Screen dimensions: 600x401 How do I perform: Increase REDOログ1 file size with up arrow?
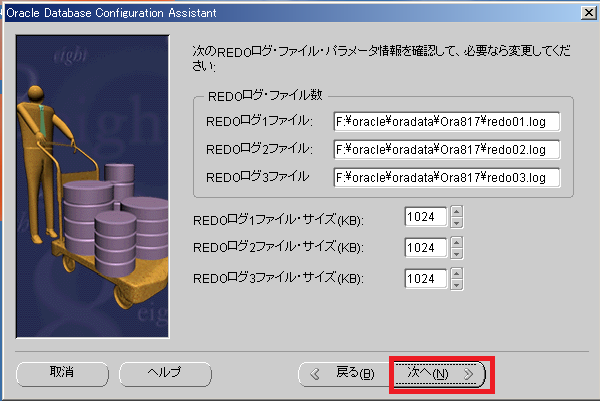(x=457, y=211)
